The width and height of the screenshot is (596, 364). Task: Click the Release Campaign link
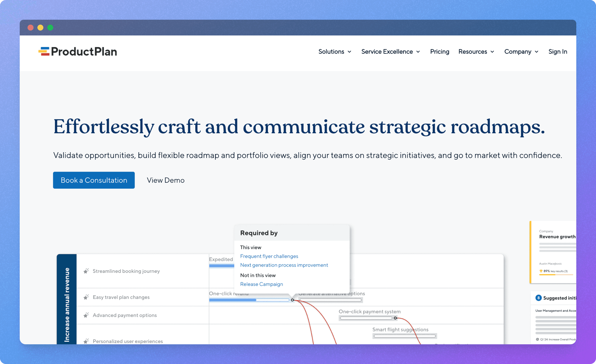tap(261, 284)
